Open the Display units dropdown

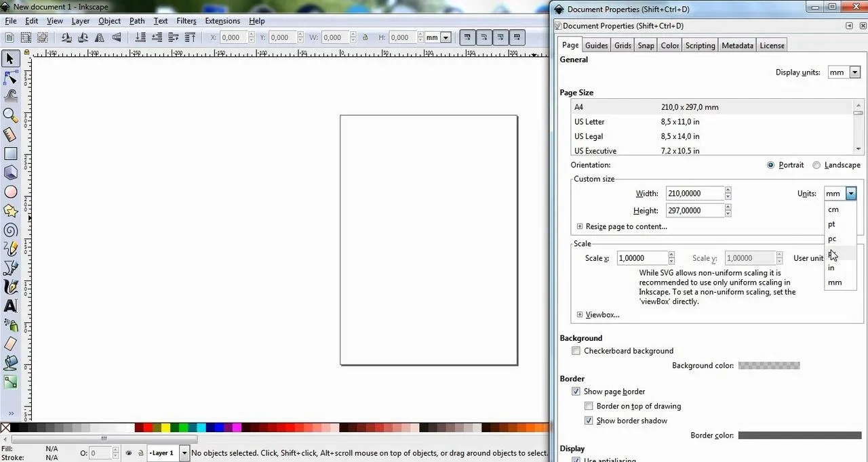pos(844,72)
